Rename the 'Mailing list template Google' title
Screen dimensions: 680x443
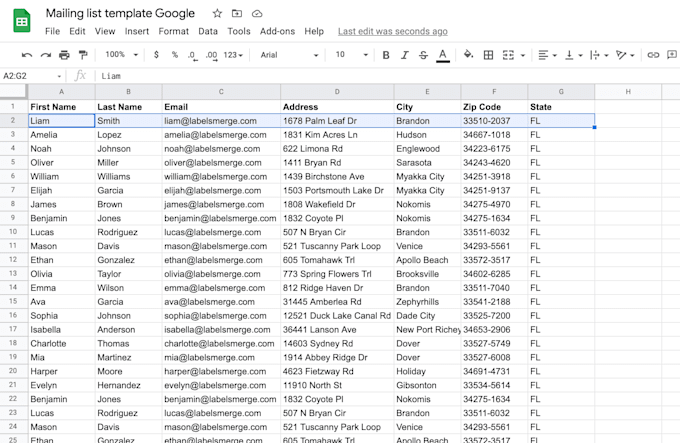120,13
